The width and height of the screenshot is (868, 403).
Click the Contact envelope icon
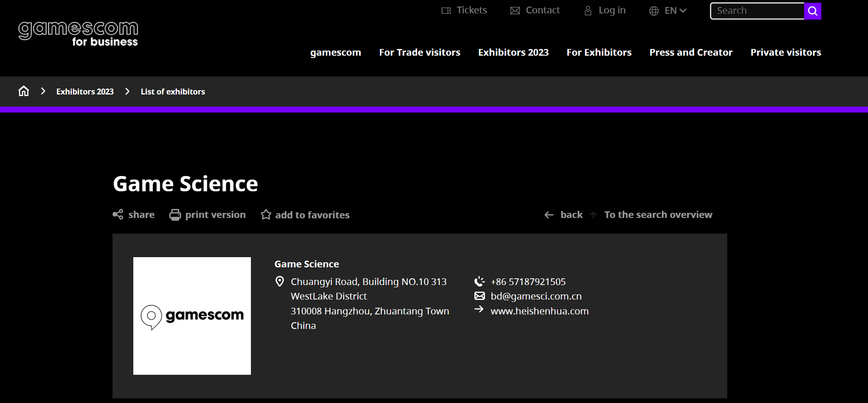pyautogui.click(x=515, y=11)
